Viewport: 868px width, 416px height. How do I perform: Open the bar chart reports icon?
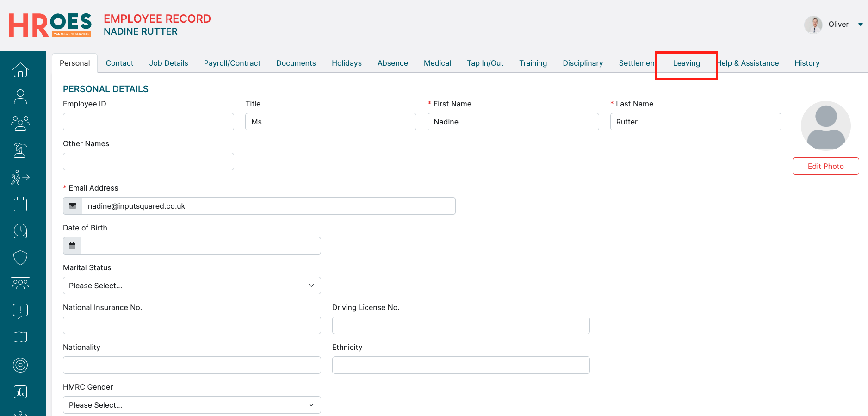pyautogui.click(x=20, y=392)
